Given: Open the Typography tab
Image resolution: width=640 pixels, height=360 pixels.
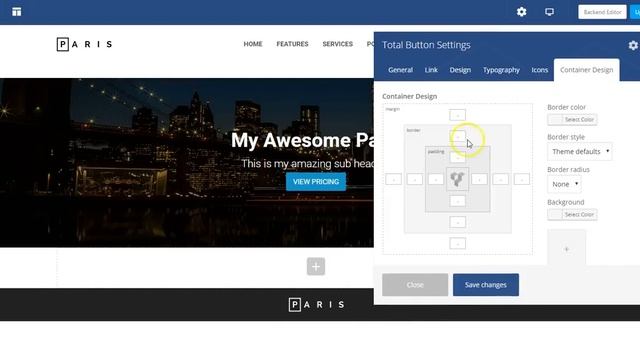Looking at the screenshot, I should [501, 70].
